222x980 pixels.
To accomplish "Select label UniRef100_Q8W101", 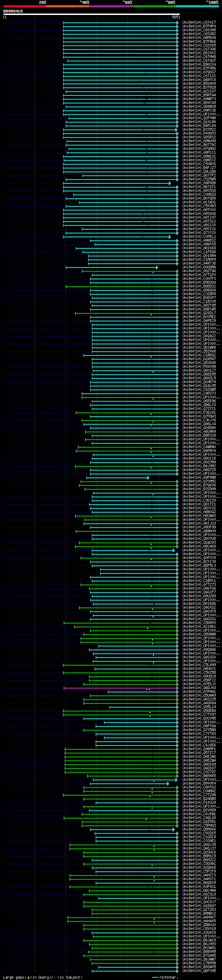I will click(x=199, y=156).
